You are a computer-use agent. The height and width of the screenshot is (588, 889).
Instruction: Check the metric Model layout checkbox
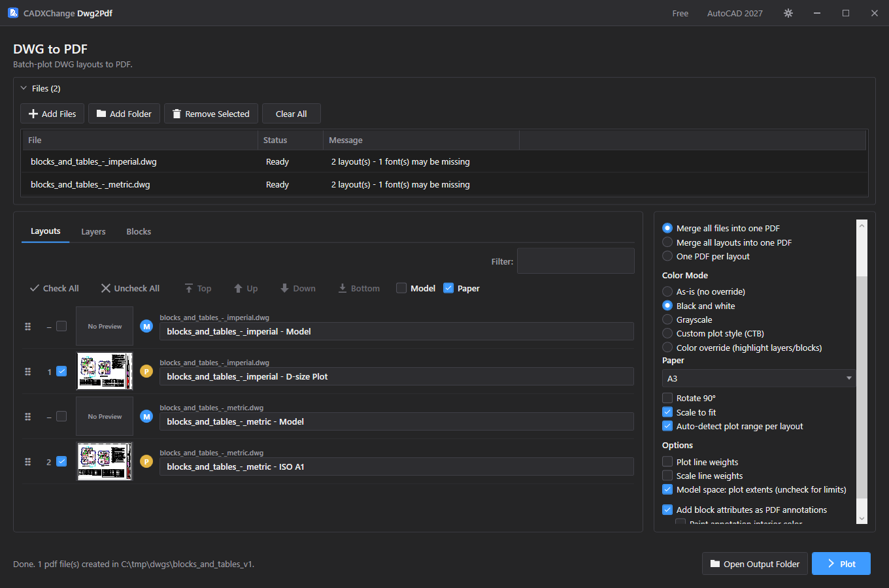click(x=61, y=416)
